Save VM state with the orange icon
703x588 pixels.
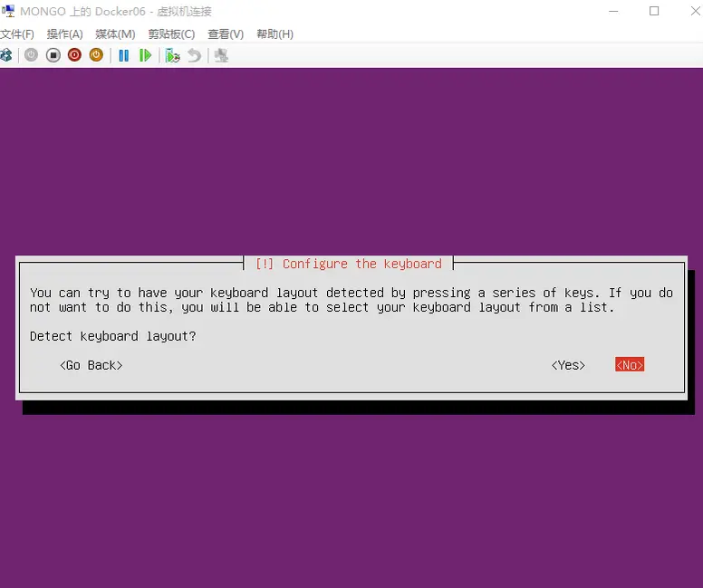[96, 55]
